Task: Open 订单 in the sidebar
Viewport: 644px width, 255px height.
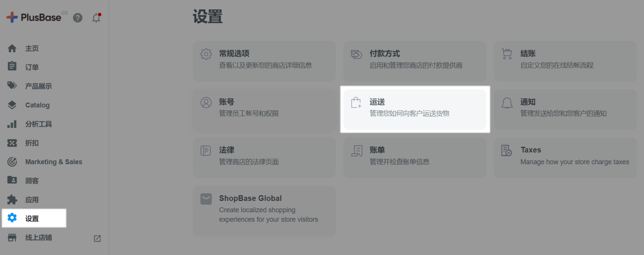Action: (32, 67)
